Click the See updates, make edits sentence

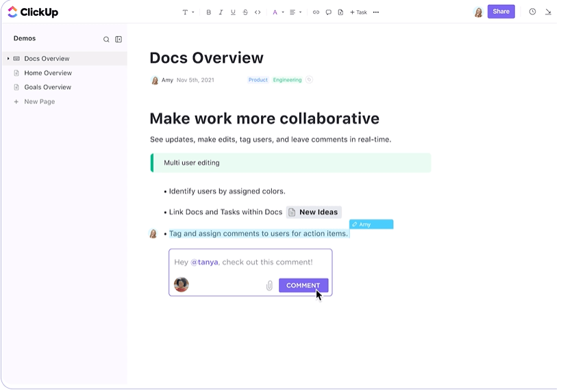tap(271, 140)
